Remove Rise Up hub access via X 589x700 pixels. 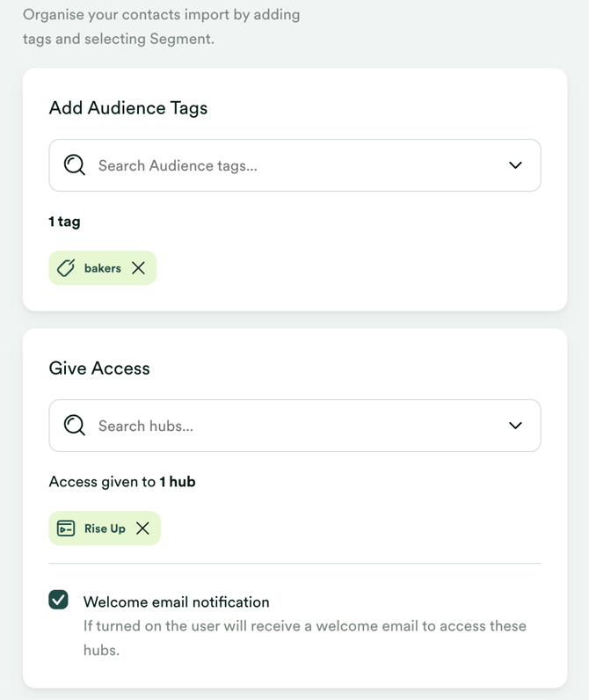pos(142,529)
